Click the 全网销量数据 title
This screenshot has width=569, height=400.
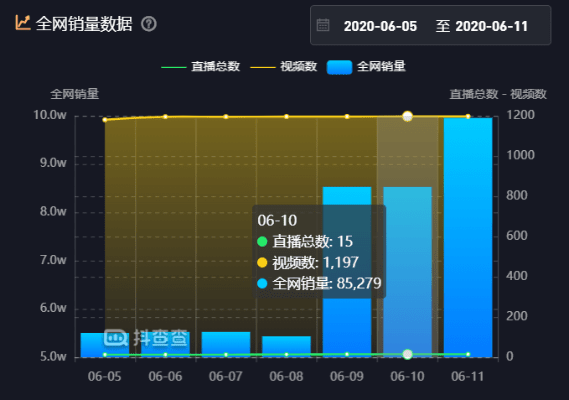tap(84, 24)
